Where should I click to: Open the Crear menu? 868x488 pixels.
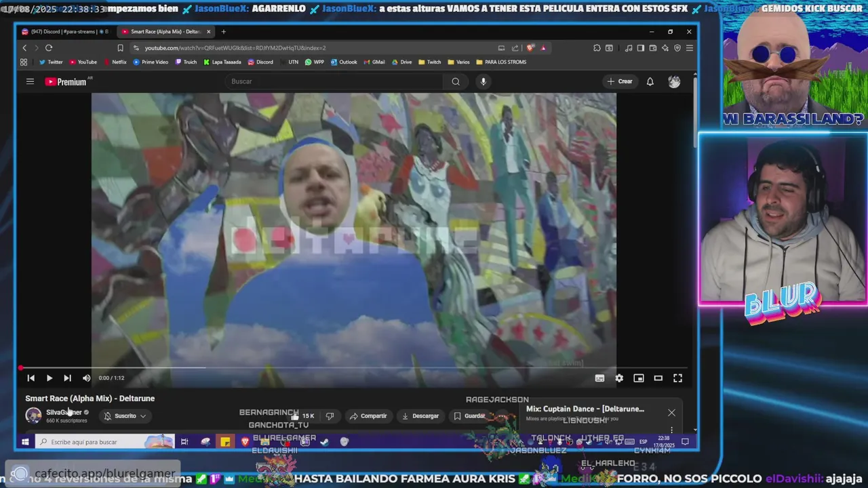pyautogui.click(x=620, y=81)
